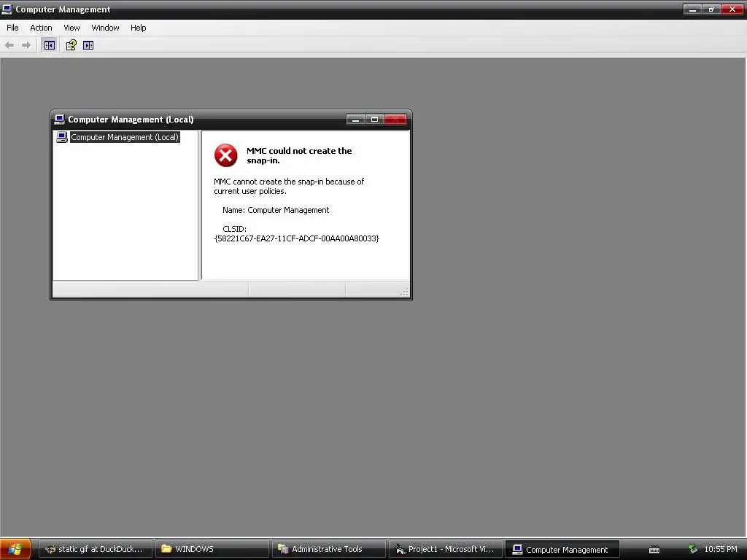Click the 10:55 PM clock
The height and width of the screenshot is (560, 747).
coord(721,549)
